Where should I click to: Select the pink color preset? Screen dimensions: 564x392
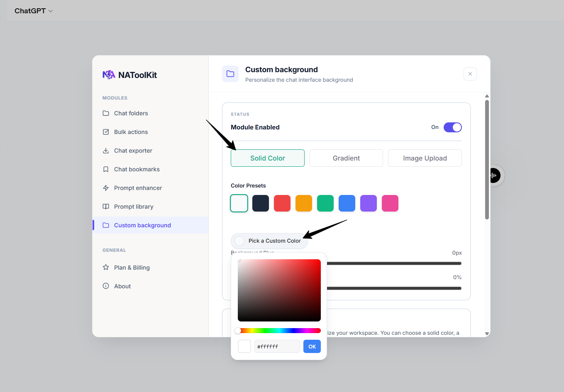(390, 203)
